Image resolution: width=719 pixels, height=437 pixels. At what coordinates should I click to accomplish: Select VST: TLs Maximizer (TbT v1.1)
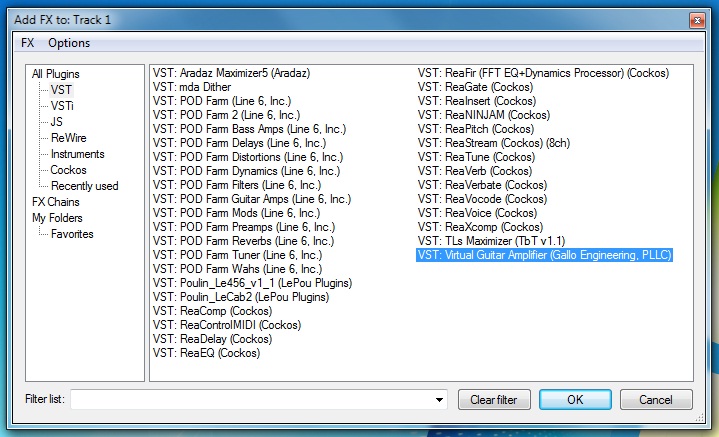coord(492,241)
